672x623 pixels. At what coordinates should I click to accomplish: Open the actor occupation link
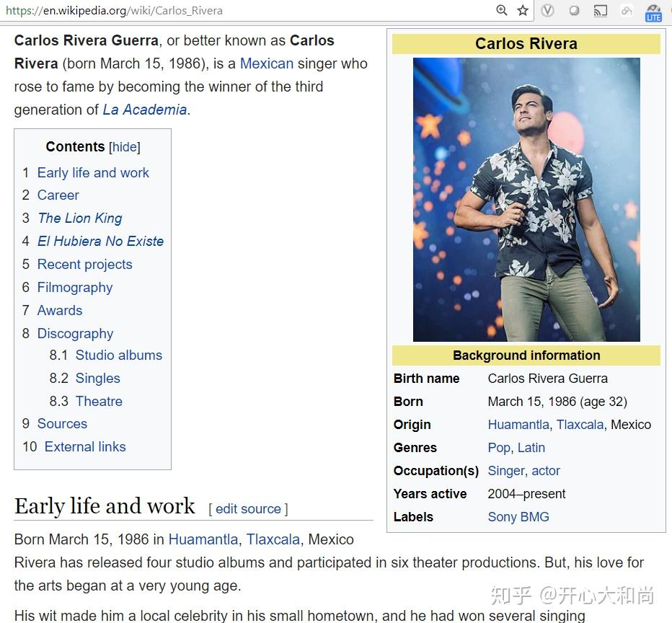(546, 471)
